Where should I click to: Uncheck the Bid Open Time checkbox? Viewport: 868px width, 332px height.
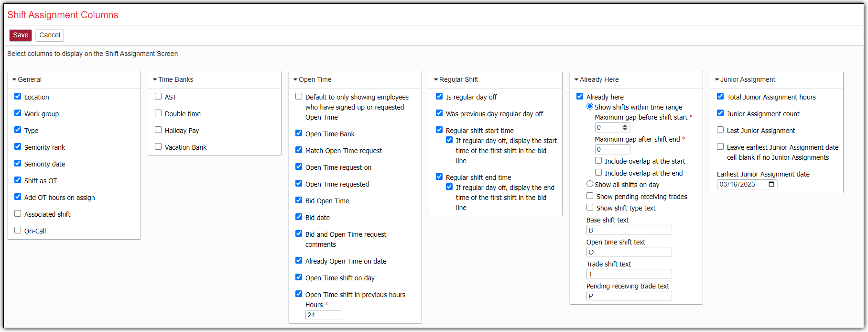tap(299, 200)
